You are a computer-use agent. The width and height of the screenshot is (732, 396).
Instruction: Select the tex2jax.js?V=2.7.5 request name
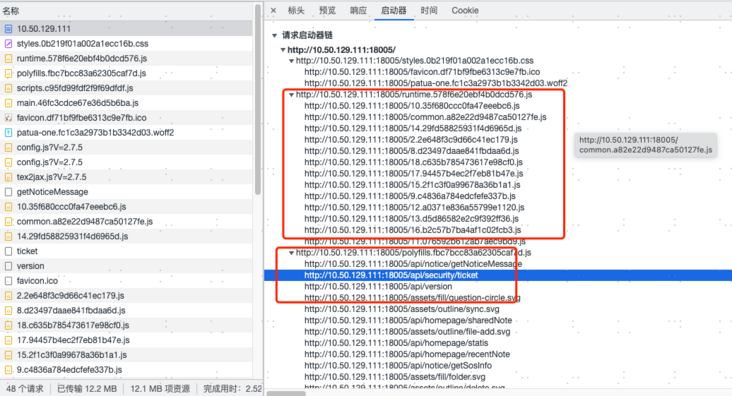coord(51,177)
